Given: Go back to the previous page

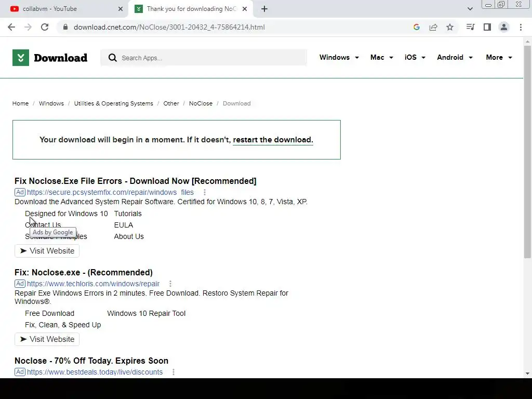Looking at the screenshot, I should 11,27.
